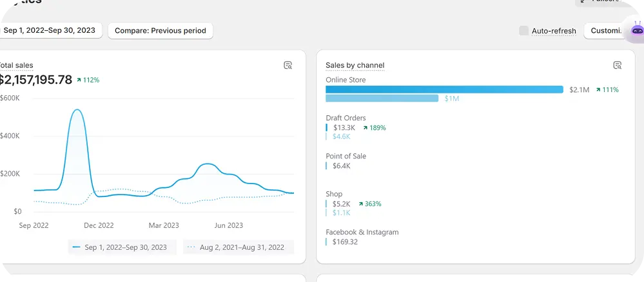Select the Online Store channel label

click(x=346, y=80)
